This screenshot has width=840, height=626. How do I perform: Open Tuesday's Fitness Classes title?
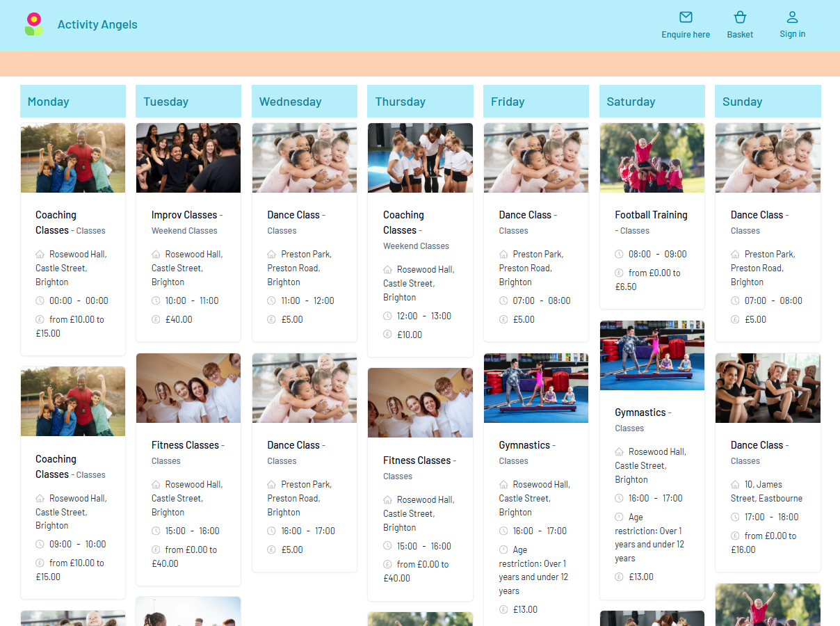click(x=185, y=445)
